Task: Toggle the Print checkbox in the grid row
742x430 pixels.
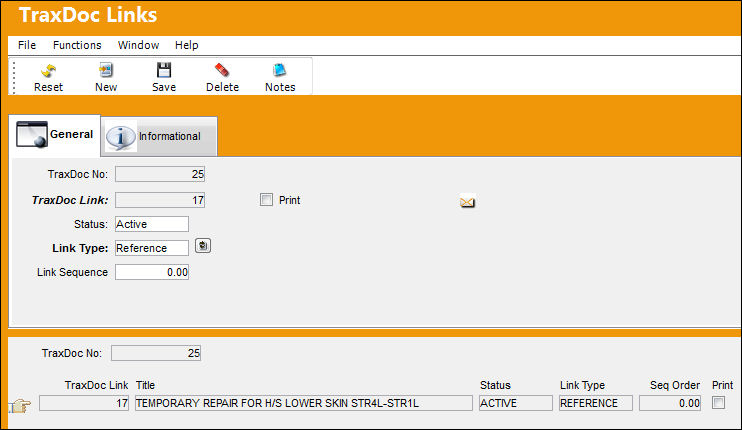Action: click(x=718, y=403)
